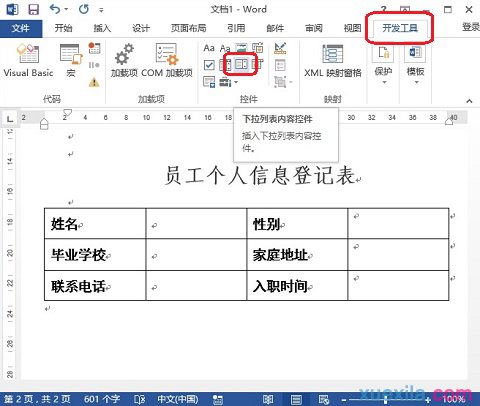Click the 登录 sign-in link

(x=471, y=27)
